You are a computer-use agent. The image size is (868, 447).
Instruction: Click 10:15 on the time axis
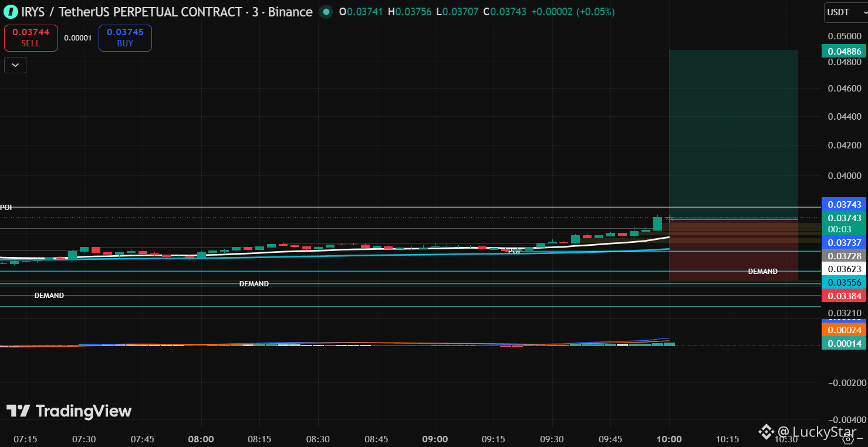(727, 439)
